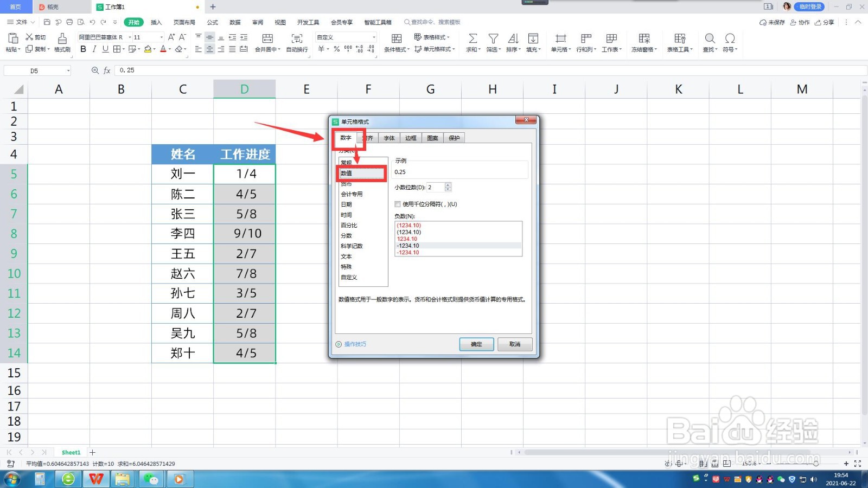The width and height of the screenshot is (868, 488).
Task: Open the 公式 (Formulas) ribbon tab
Action: click(213, 22)
